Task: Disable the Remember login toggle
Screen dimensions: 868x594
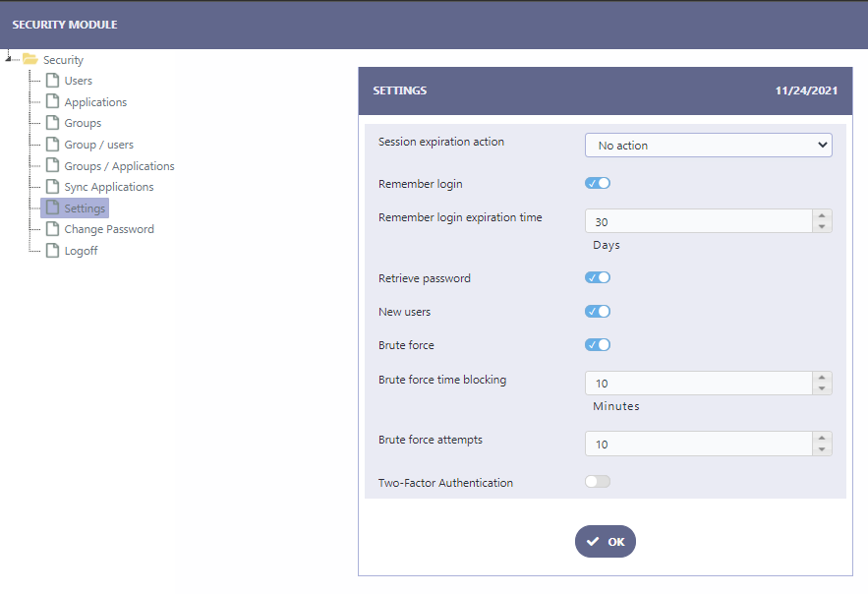Action: (598, 183)
